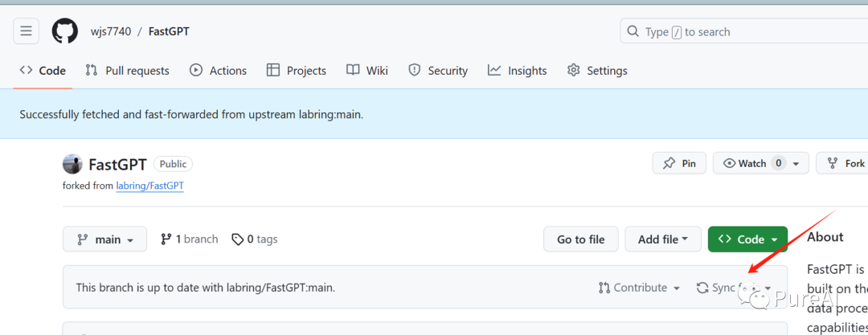Click the FastGPT repository avatar image

[x=72, y=164]
